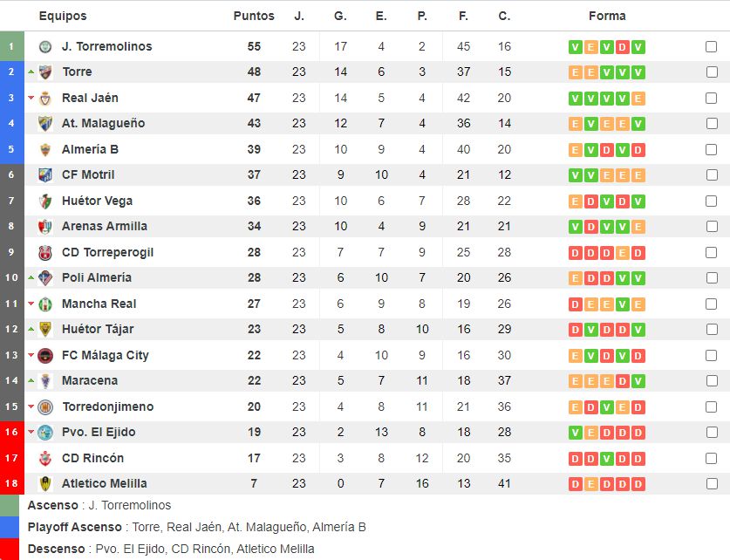730x560 pixels.
Task: Tick the checkbox for J. Torremolinos row
Action: coord(711,46)
